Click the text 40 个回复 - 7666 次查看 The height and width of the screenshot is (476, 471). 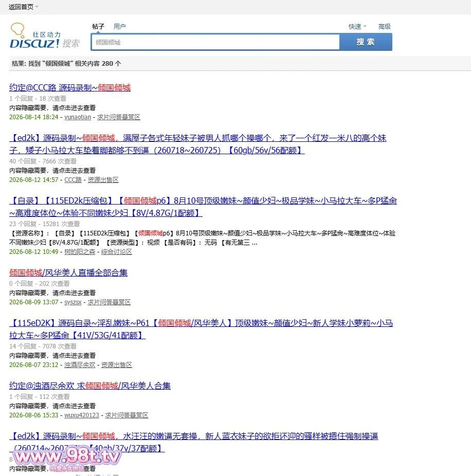coord(43,161)
